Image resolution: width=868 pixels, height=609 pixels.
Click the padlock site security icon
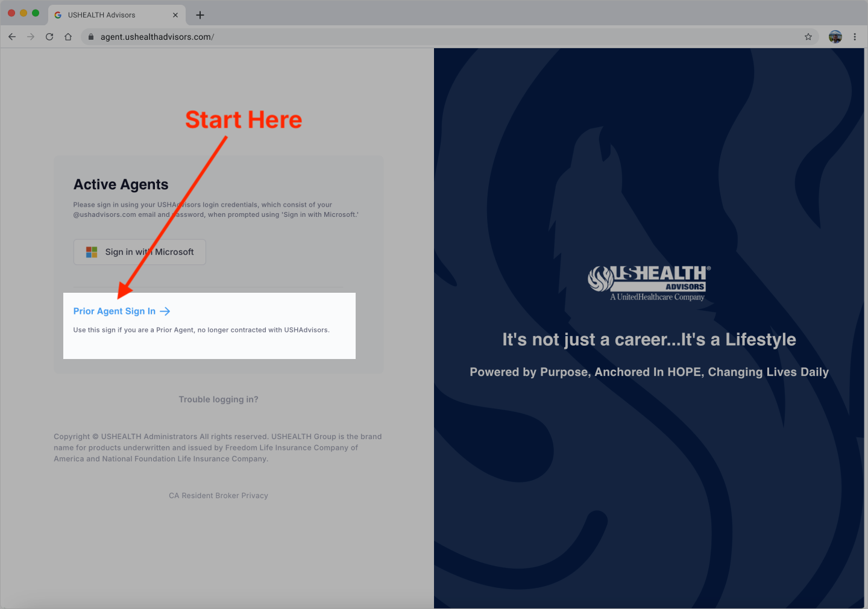pyautogui.click(x=91, y=37)
